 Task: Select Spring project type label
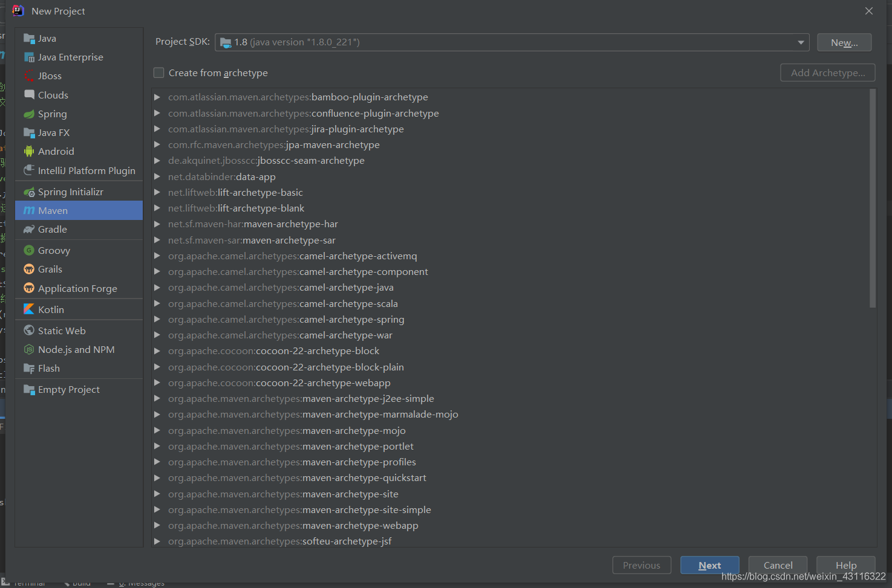click(53, 114)
